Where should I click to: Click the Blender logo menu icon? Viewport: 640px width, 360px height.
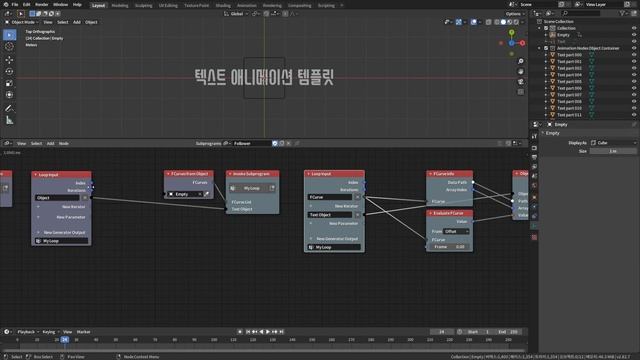coord(6,4)
